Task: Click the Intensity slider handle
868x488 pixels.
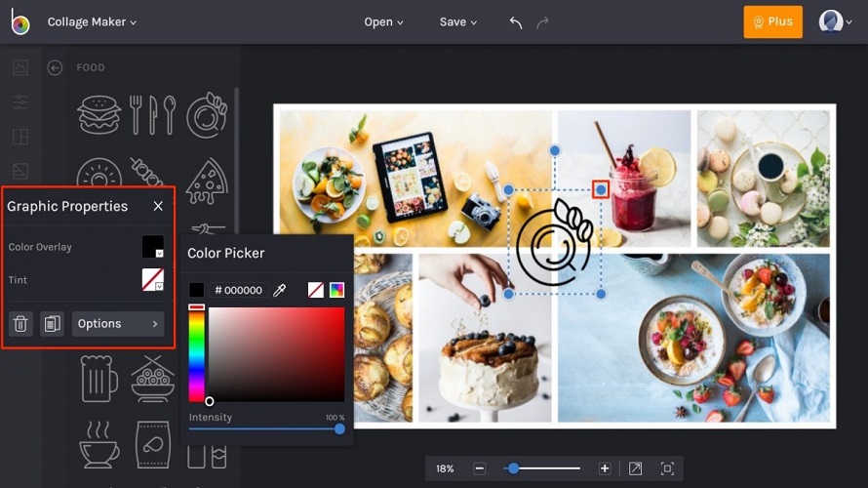Action: [339, 428]
